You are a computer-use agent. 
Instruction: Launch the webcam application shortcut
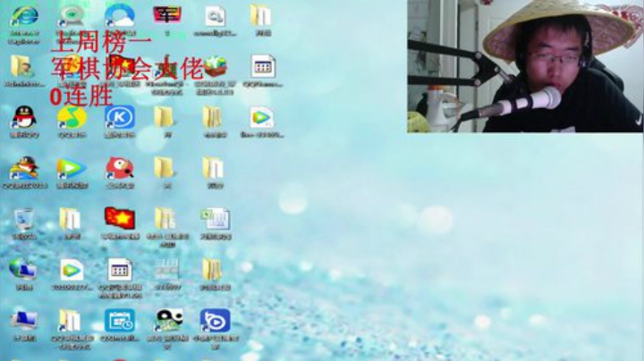point(72,17)
